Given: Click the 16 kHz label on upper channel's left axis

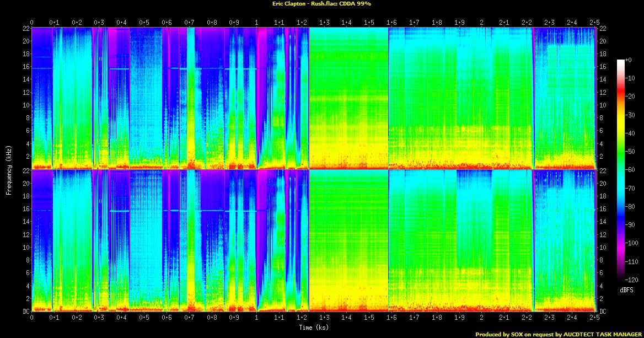Looking at the screenshot, I should (x=25, y=67).
